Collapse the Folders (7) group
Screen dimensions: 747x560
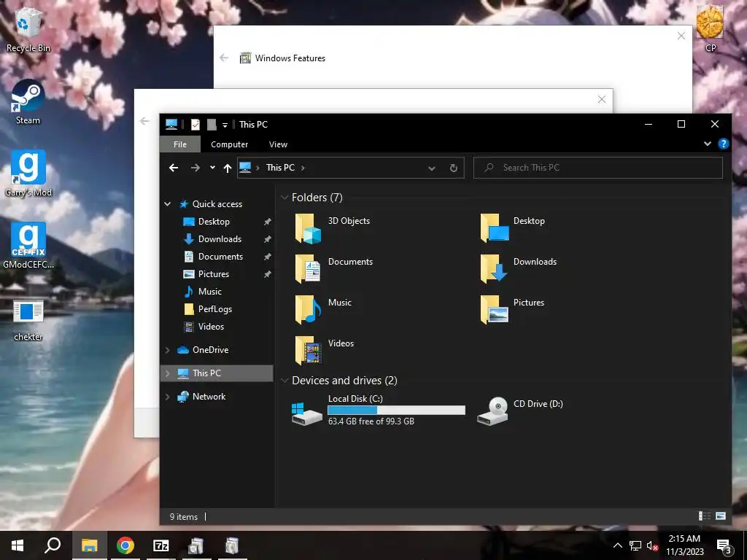tap(285, 198)
